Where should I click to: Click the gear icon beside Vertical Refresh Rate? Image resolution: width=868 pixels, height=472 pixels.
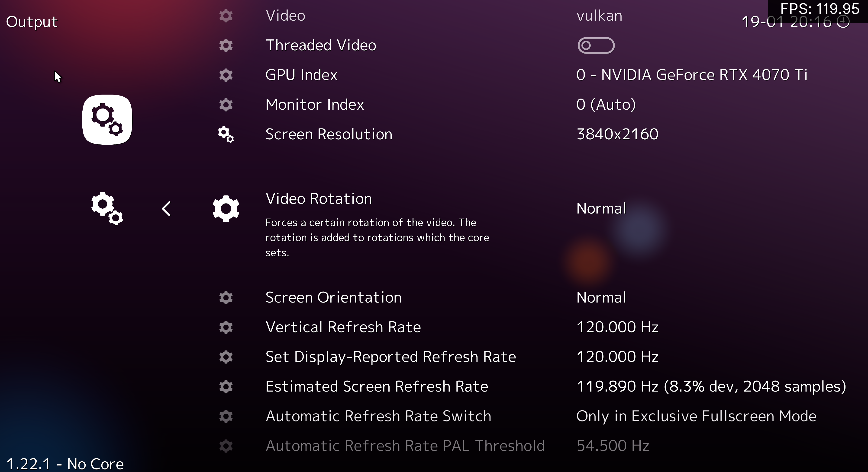click(226, 327)
